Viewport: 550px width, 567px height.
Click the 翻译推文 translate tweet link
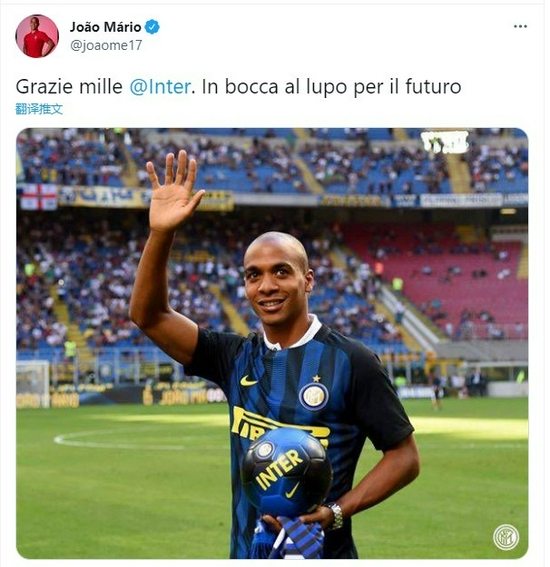(x=39, y=109)
